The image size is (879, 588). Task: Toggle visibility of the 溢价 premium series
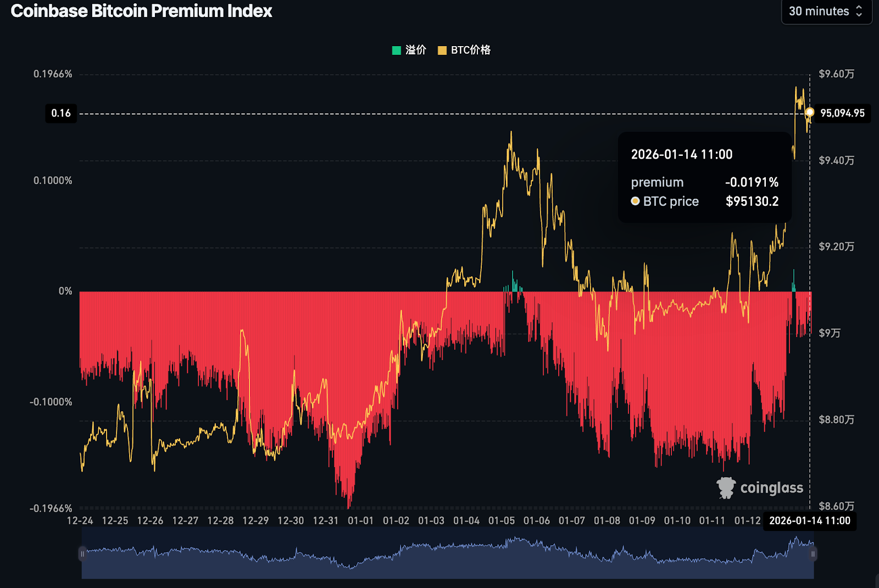pos(409,50)
